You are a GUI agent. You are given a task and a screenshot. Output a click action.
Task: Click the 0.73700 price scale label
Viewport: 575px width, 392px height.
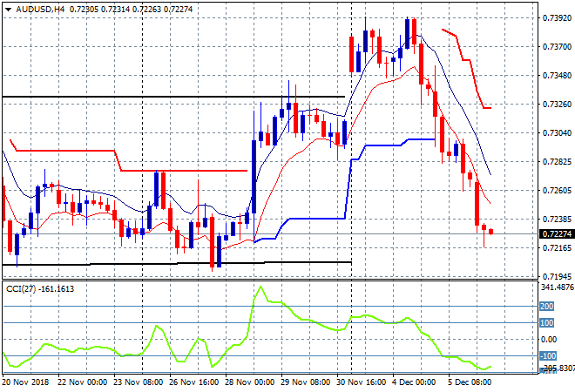tap(557, 47)
